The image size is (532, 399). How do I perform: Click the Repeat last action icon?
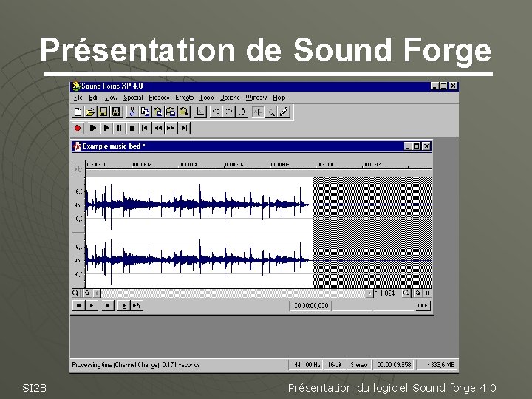click(x=242, y=112)
